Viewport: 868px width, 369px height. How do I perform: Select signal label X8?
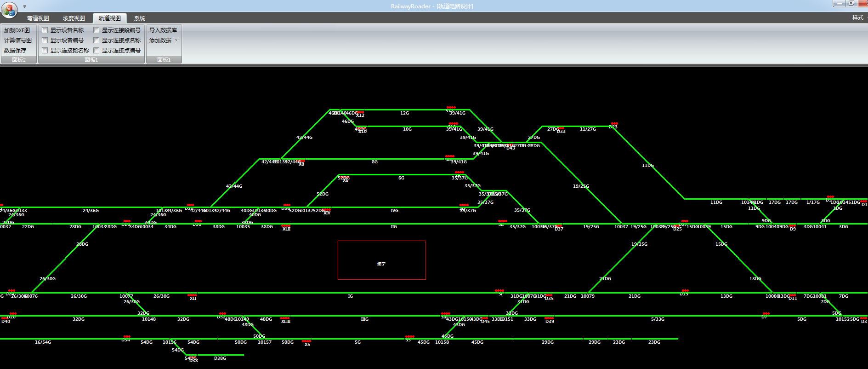pyautogui.click(x=301, y=164)
